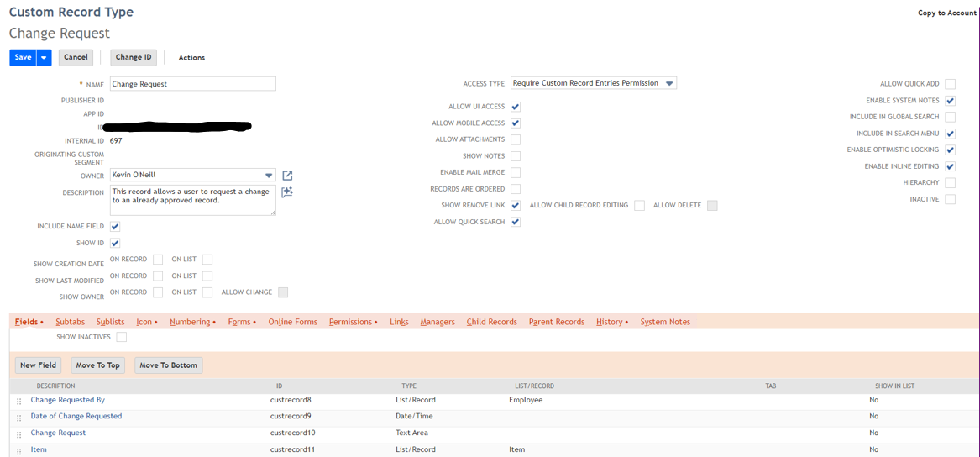Toggle Enable Inline Editing checkbox
Viewport: 980px width, 457px height.
(950, 166)
